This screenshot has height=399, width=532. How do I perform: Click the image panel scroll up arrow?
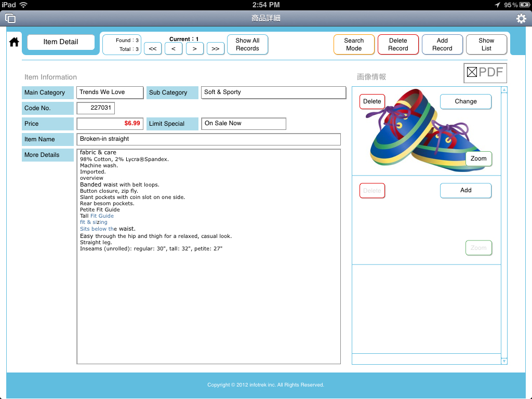click(x=504, y=90)
